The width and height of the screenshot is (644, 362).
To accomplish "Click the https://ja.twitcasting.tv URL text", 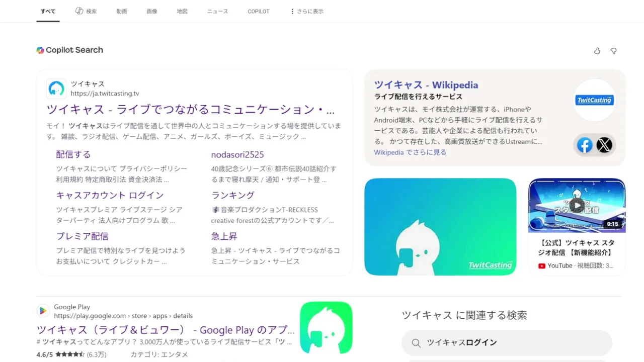I will [105, 94].
